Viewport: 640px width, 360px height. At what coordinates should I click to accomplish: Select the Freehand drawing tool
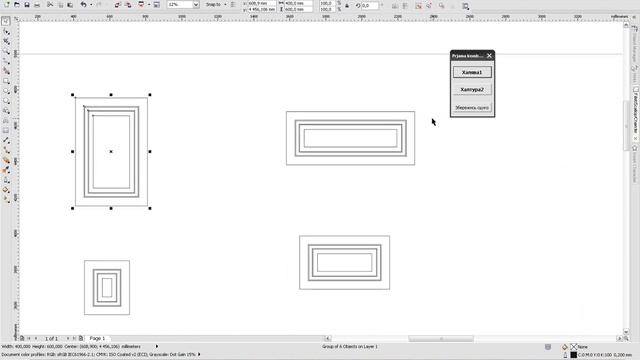[6, 61]
